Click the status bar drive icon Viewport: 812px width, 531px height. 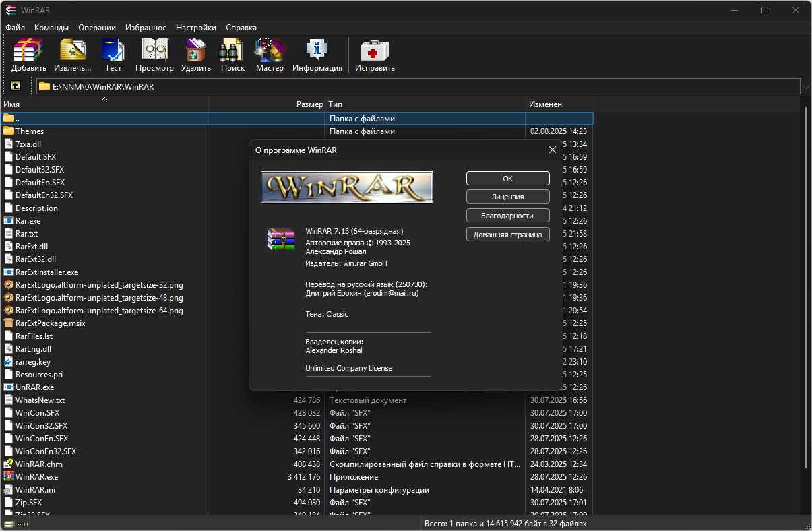pyautogui.click(x=9, y=524)
